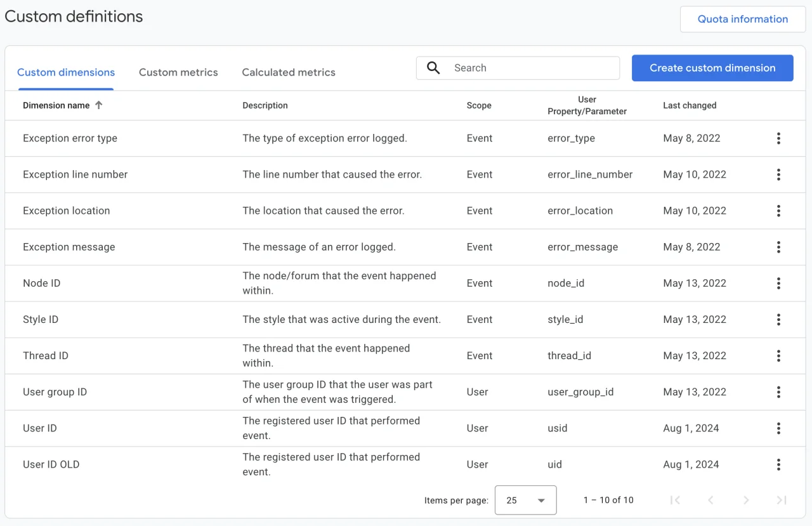Select the Exception message dimension name
The image size is (812, 526).
tap(69, 247)
